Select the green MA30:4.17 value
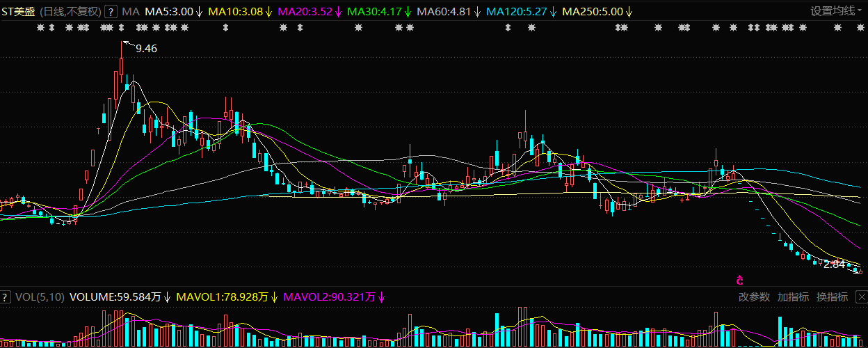The image size is (868, 348). pyautogui.click(x=373, y=12)
